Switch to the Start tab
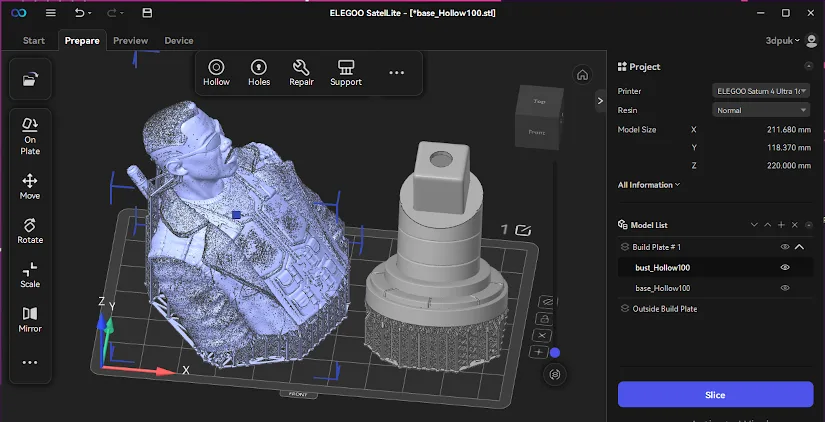Viewport: 825px width, 422px height. tap(34, 41)
